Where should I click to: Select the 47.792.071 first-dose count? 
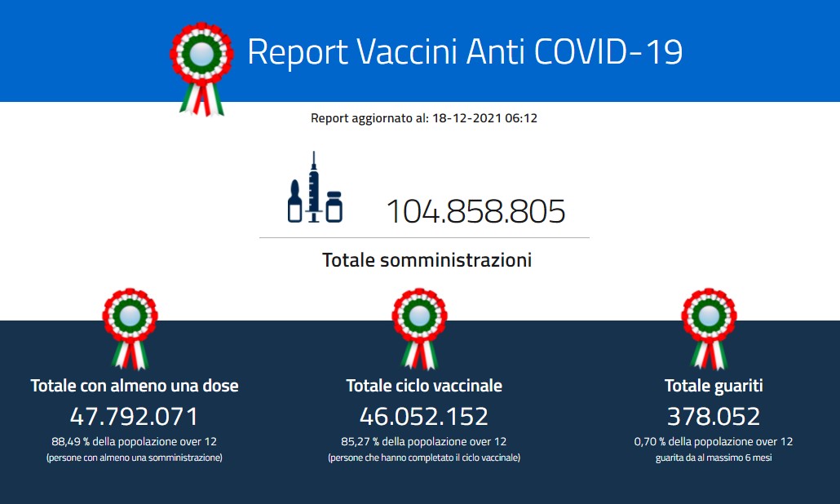point(135,417)
